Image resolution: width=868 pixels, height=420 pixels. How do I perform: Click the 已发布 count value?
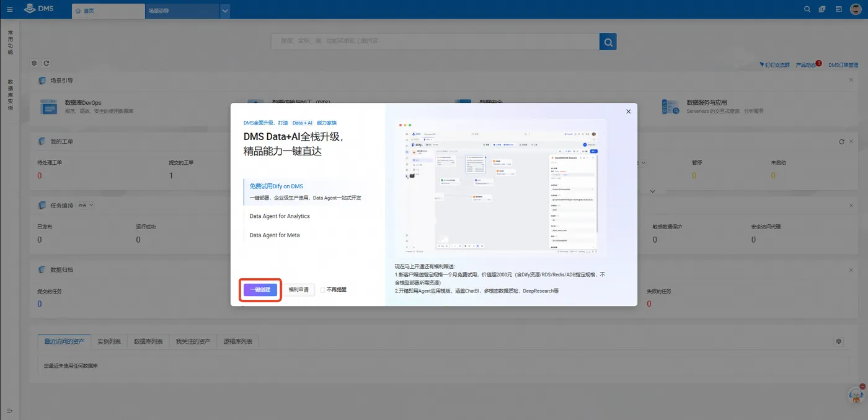[x=40, y=240]
